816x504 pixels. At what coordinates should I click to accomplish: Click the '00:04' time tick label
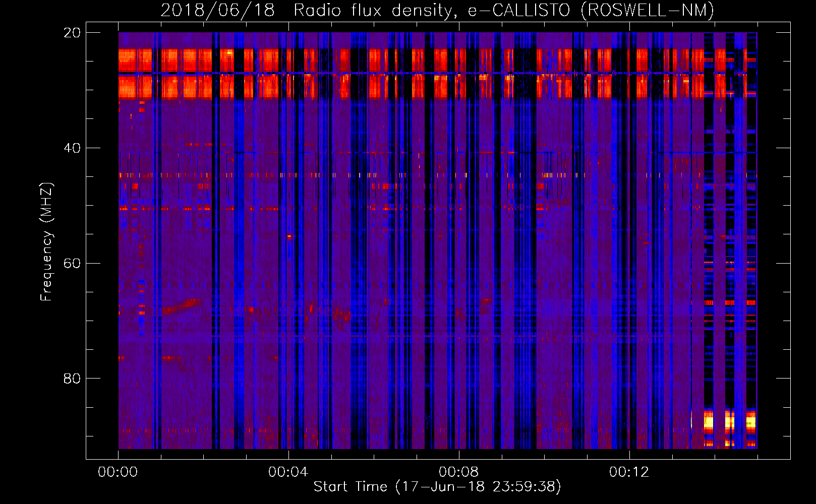(288, 472)
